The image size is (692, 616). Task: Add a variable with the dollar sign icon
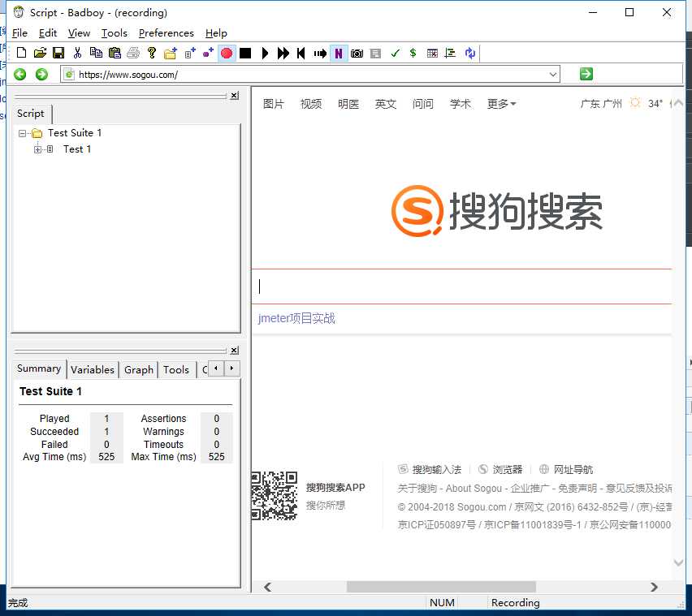click(413, 54)
